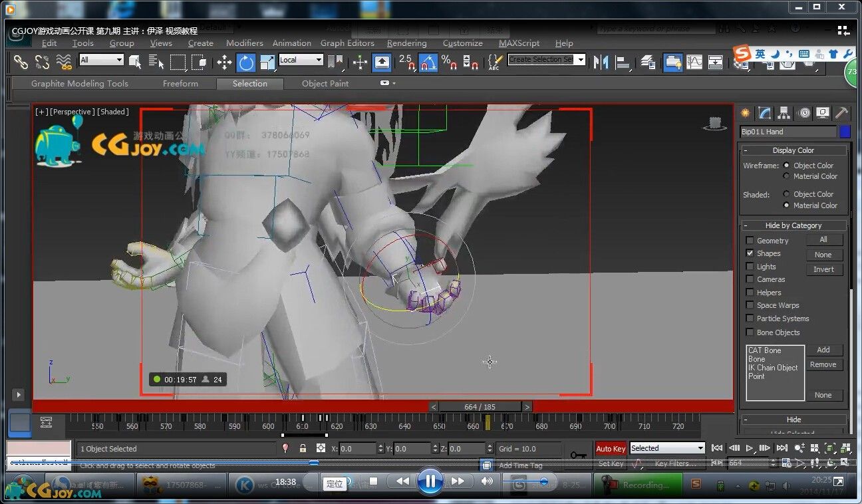Viewport: 862px width, 504px height.
Task: Toggle the Spinner Snap button
Action: [x=471, y=63]
